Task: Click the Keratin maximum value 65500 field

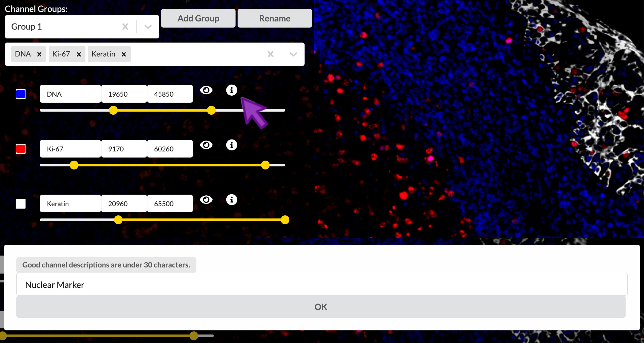Action: click(170, 203)
